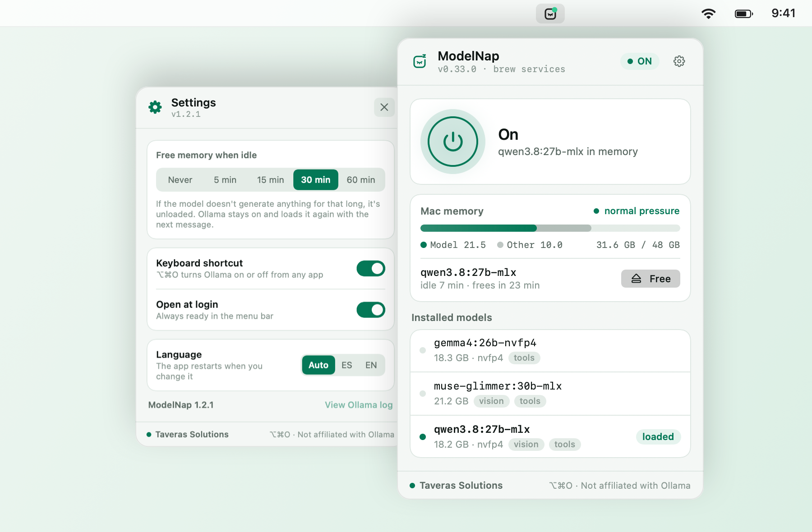Click the vision tag on muse-glimmer:30b-mlx
Viewport: 812px width, 532px height.
click(491, 401)
